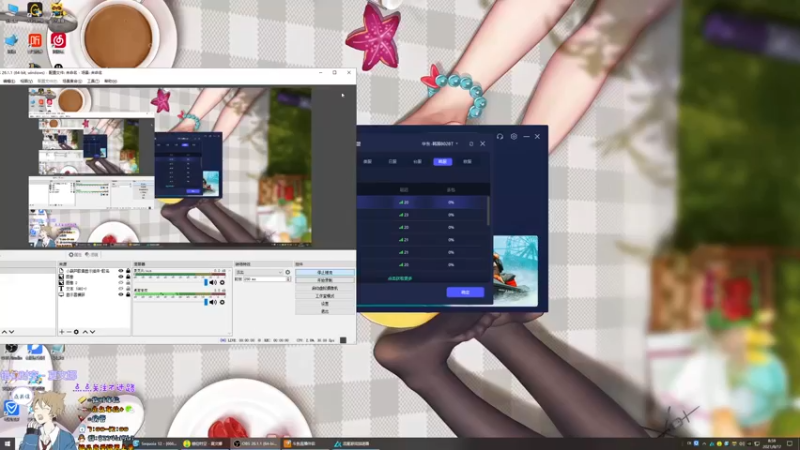Screen dimensions: 800x450
Task: Open OBS 编辑 menu
Action: pos(9,81)
